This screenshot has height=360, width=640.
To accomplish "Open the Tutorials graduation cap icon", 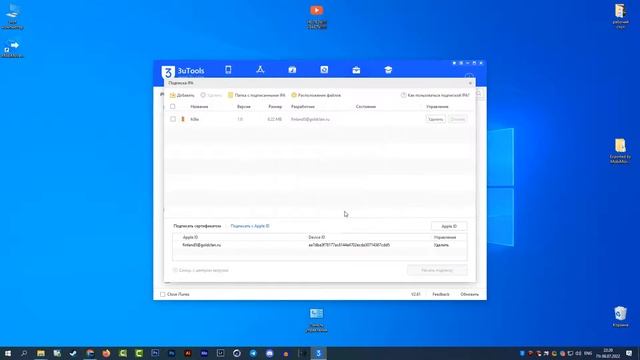I will click(x=388, y=70).
